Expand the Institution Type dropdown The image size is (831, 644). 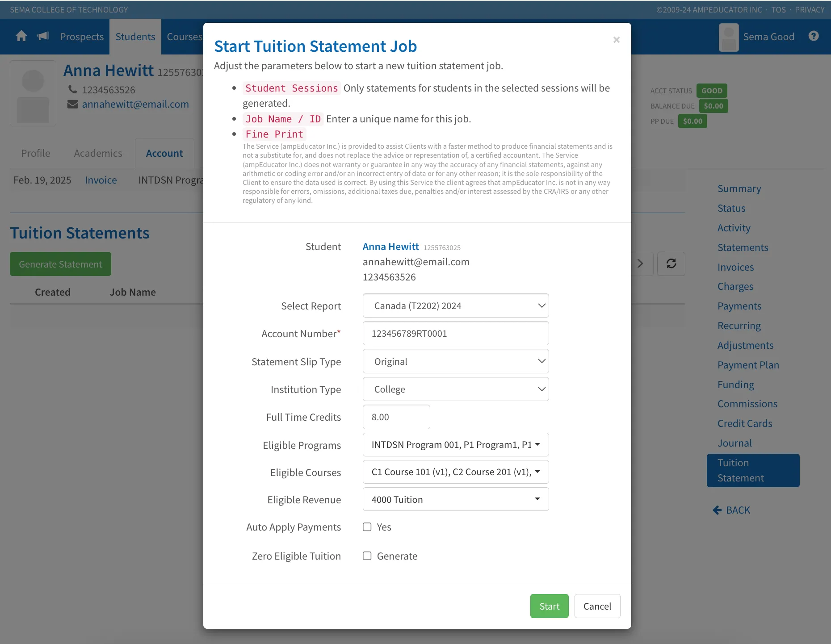click(456, 389)
